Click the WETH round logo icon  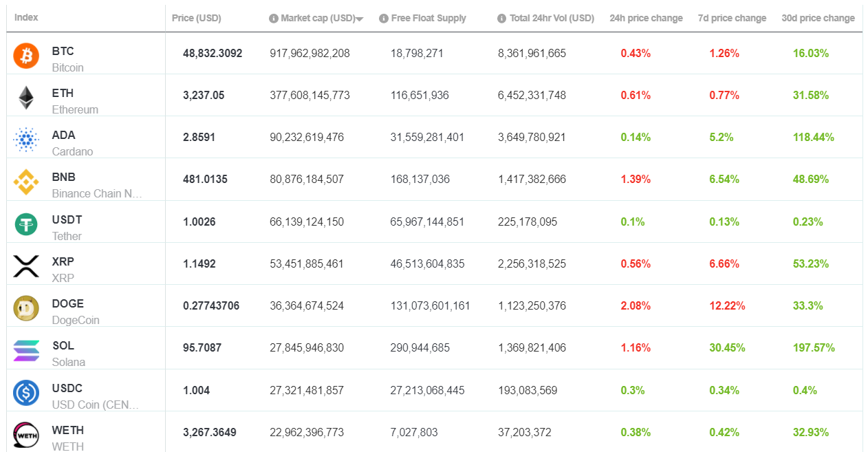[26, 435]
